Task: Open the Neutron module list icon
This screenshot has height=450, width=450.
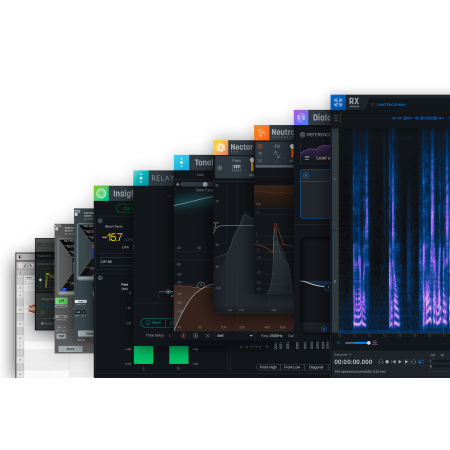Action: (260, 154)
